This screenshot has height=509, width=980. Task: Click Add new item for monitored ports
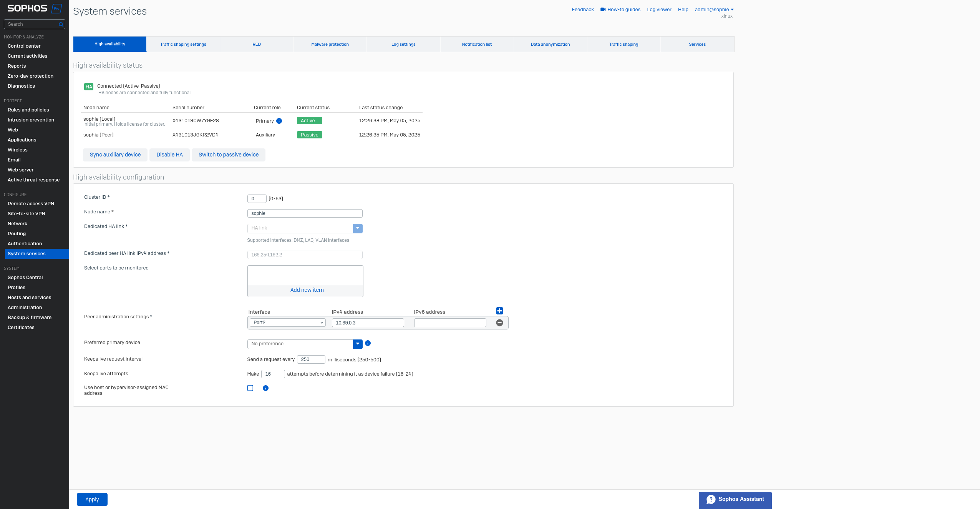coord(307,290)
